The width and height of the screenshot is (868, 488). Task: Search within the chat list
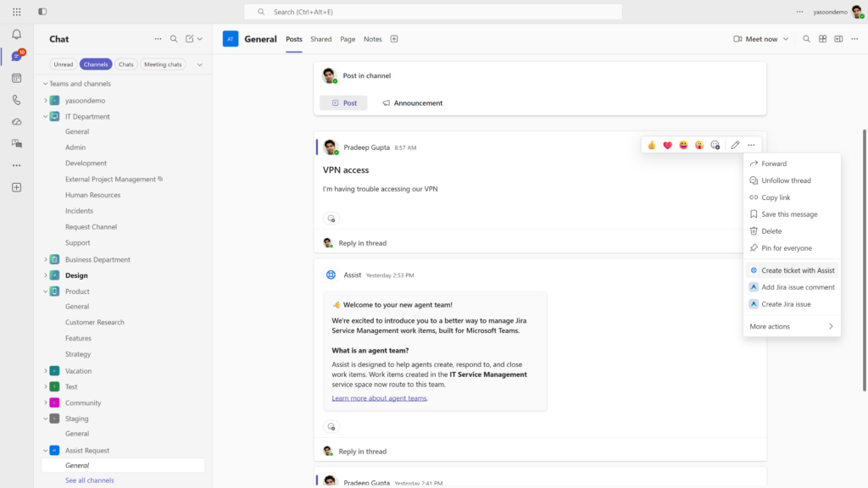click(x=174, y=39)
